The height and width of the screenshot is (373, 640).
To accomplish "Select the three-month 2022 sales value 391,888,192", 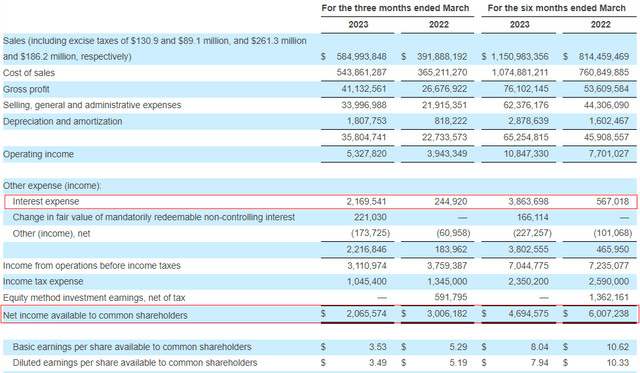I will pyautogui.click(x=442, y=57).
